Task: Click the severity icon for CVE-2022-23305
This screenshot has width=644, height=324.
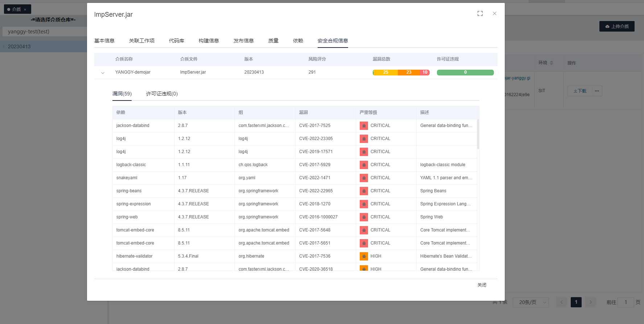Action: 364,139
